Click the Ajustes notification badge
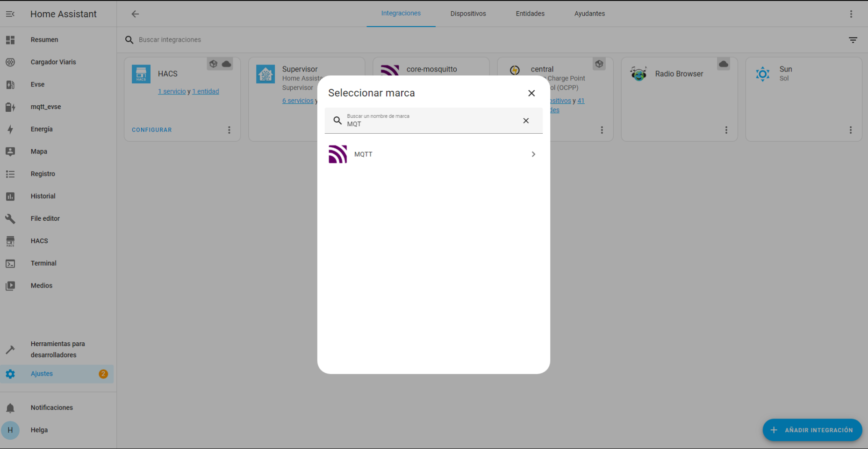This screenshot has width=868, height=449. point(103,374)
